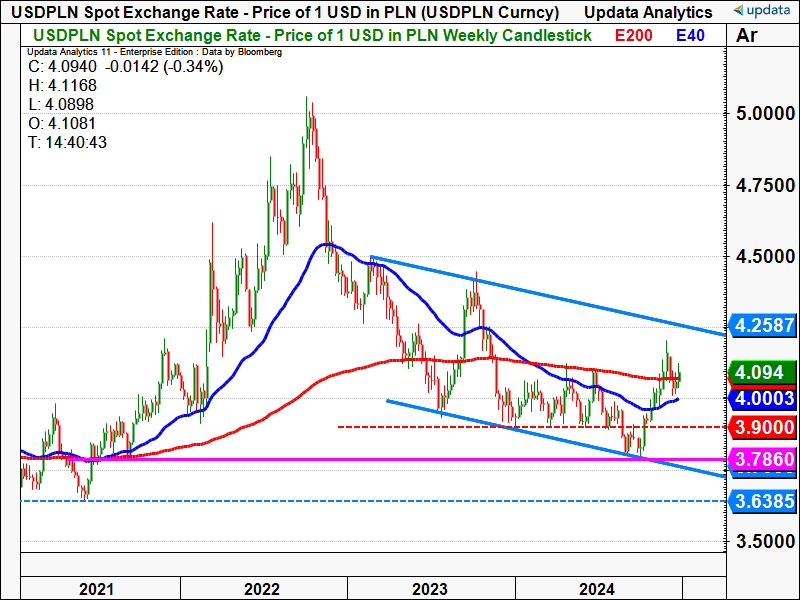Click the 2023 label on the time axis
800x600 pixels.
click(430, 589)
